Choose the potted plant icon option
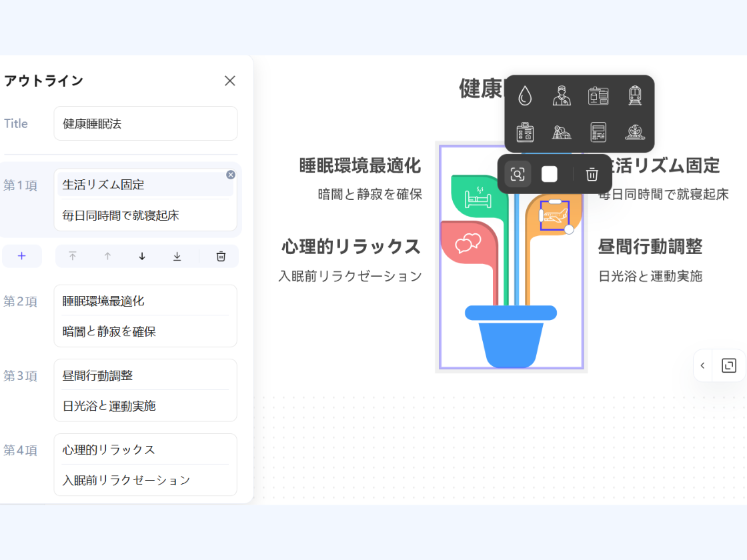747x560 pixels. point(634,131)
